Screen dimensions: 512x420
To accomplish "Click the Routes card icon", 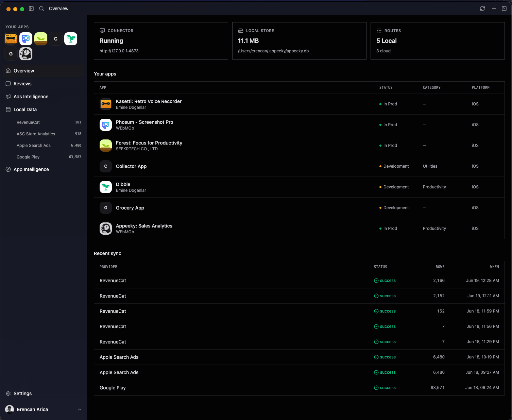I will (x=379, y=31).
